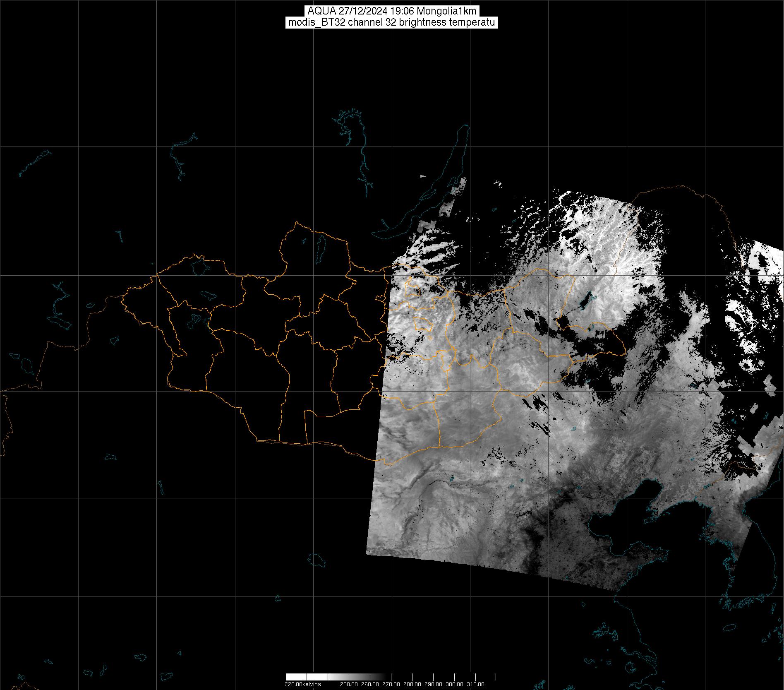
Task: Click the 'modis_BT32 channel 32 brightness temperatu' caption
Action: click(x=392, y=22)
